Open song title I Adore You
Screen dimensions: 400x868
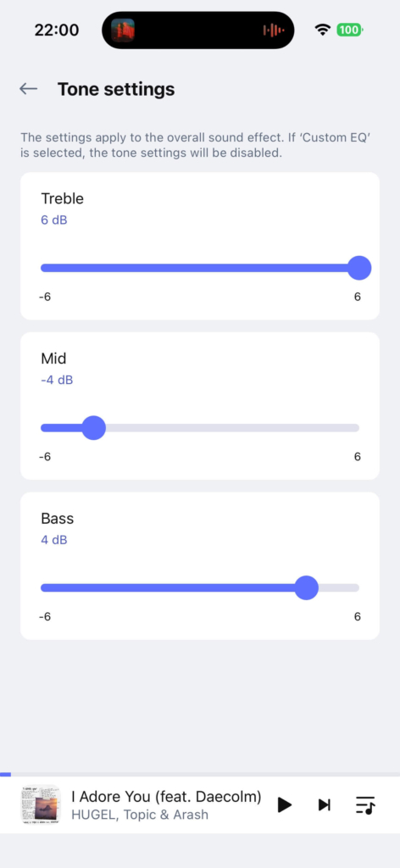point(166,797)
